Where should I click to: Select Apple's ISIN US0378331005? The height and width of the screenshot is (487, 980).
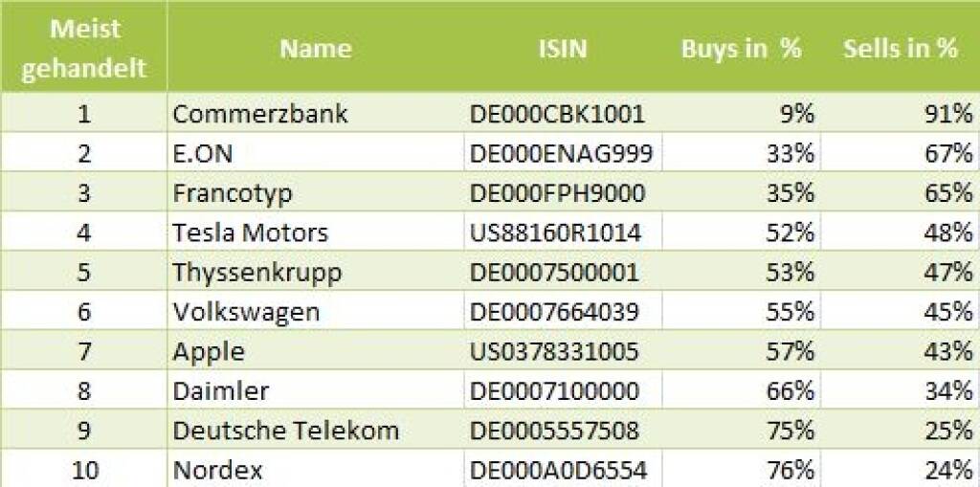(554, 351)
